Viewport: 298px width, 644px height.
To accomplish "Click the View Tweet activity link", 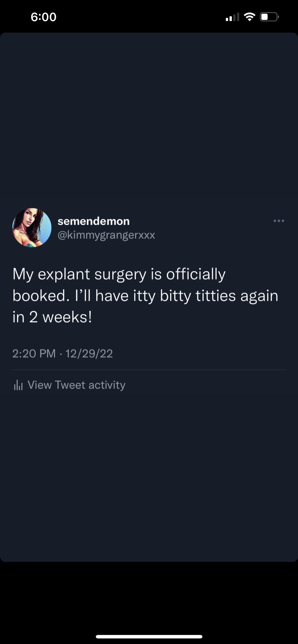I will pos(76,385).
